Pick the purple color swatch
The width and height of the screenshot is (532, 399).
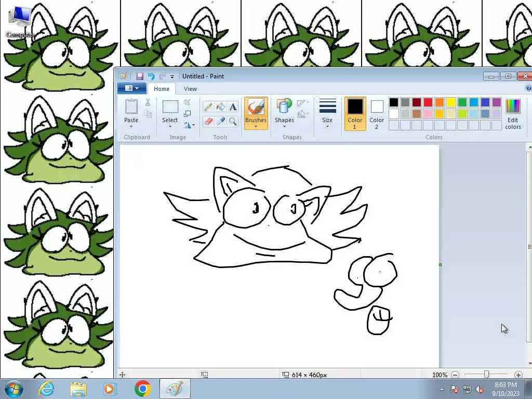coord(497,102)
